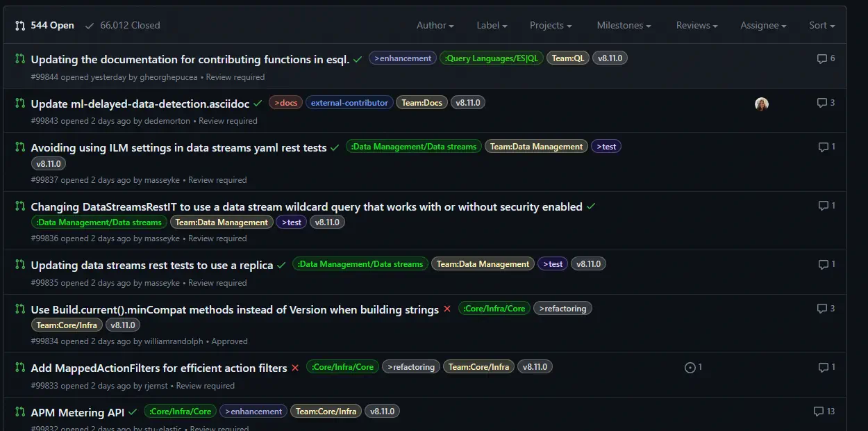Viewport: 868px width, 431px height.
Task: Click green check status on ml-delayed-data-detection PR
Action: pyautogui.click(x=258, y=104)
